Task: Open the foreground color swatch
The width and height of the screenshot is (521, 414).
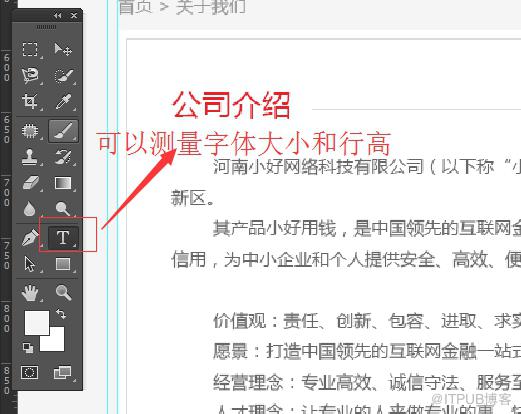Action: (37, 322)
